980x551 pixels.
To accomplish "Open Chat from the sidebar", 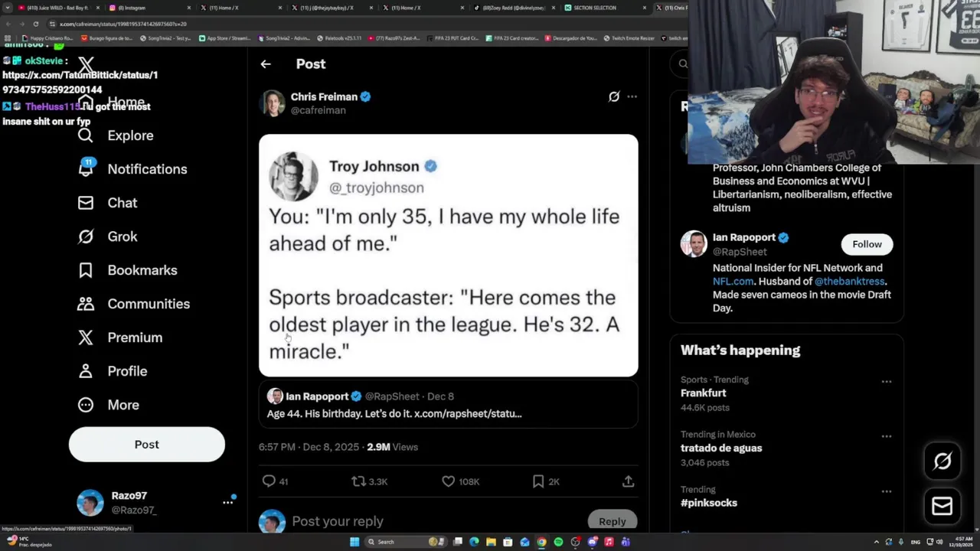I will coord(107,203).
